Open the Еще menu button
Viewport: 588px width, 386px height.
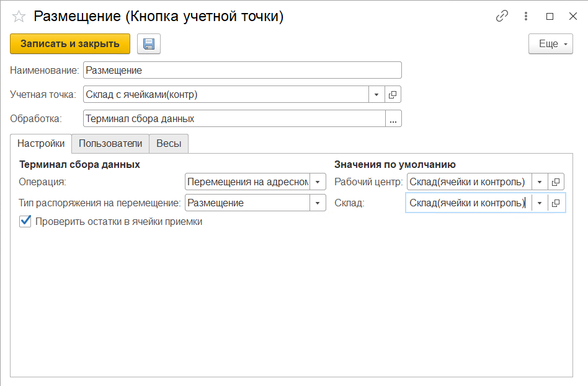point(550,44)
